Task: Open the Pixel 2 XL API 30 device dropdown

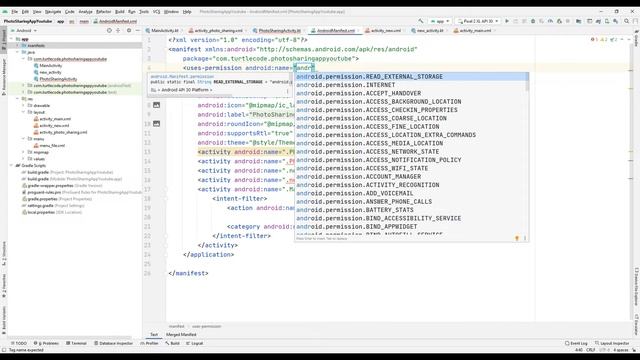Action: click(x=478, y=21)
